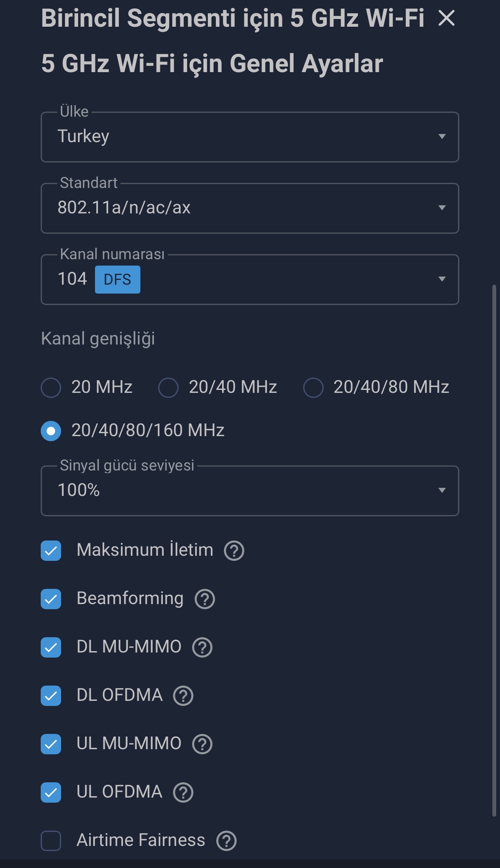Image resolution: width=500 pixels, height=868 pixels.
Task: Click UL MU-MIMO help question mark
Action: tap(202, 744)
